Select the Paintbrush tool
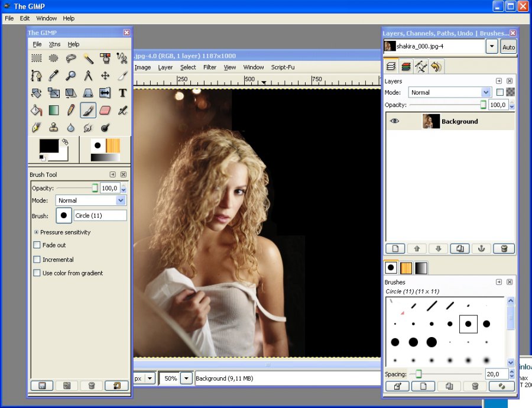532x408 pixels. (88, 111)
